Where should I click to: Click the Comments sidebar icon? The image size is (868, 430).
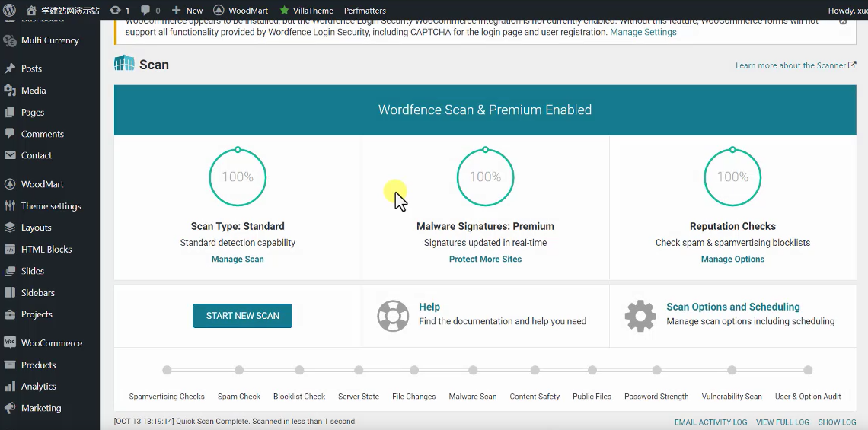[9, 134]
